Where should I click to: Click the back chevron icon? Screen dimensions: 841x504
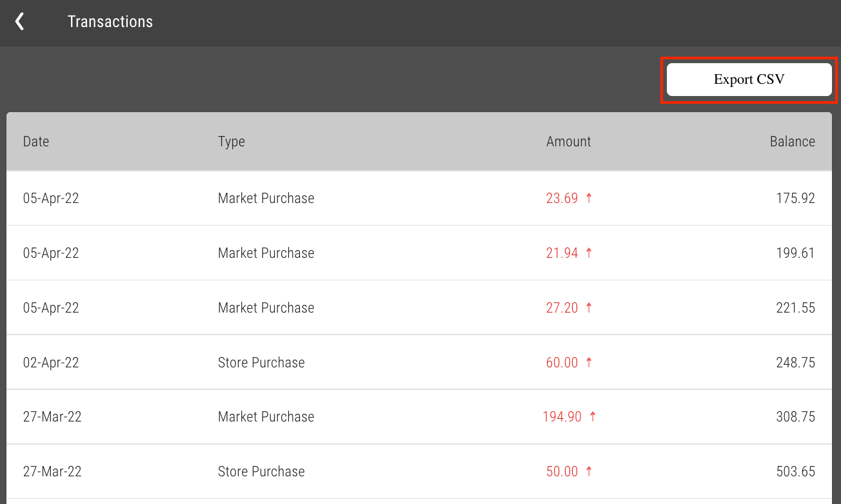coord(20,22)
